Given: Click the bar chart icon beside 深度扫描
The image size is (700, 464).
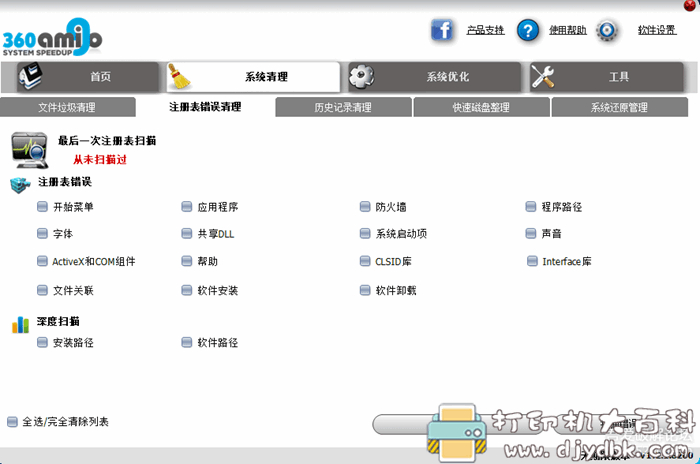Looking at the screenshot, I should 21,324.
